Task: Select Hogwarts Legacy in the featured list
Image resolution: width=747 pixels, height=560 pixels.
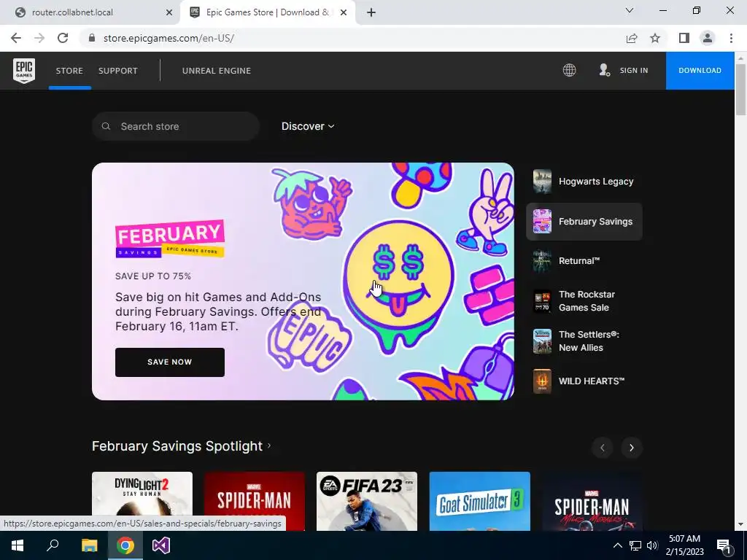Action: [x=584, y=182]
